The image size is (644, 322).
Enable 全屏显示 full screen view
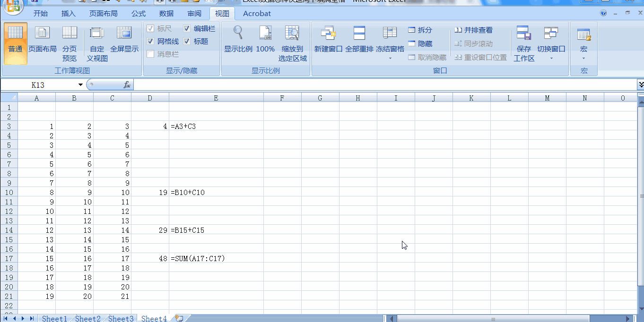(x=124, y=40)
